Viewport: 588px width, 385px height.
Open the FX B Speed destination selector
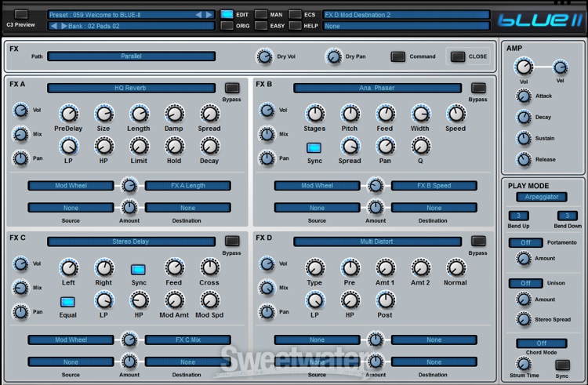[x=434, y=186]
